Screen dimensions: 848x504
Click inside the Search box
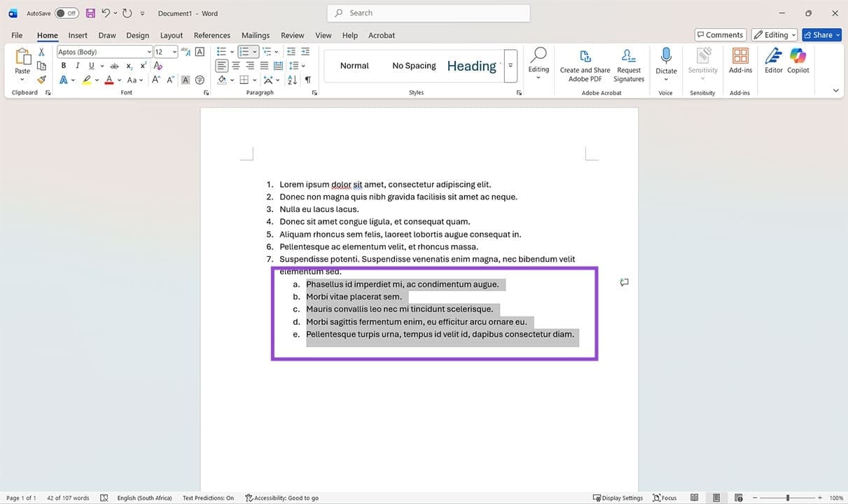coord(428,13)
